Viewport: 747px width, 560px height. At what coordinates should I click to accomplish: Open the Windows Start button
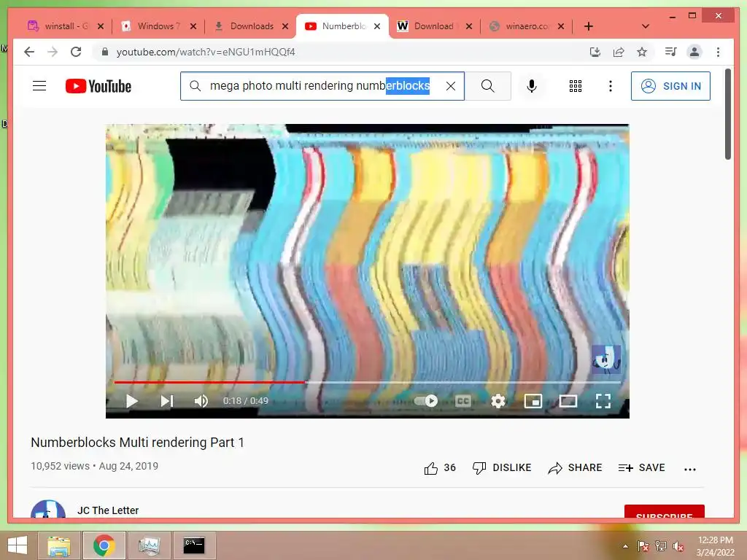click(18, 545)
